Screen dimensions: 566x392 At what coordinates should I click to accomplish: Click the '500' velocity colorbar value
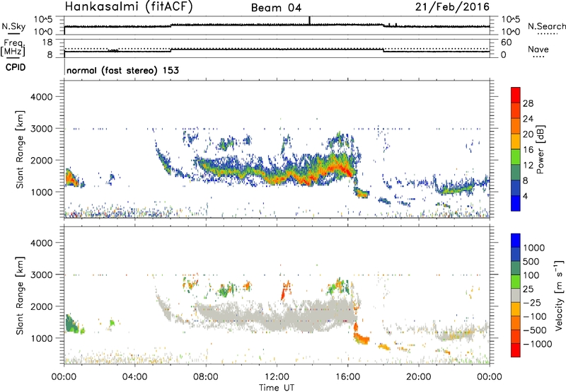pos(531,262)
